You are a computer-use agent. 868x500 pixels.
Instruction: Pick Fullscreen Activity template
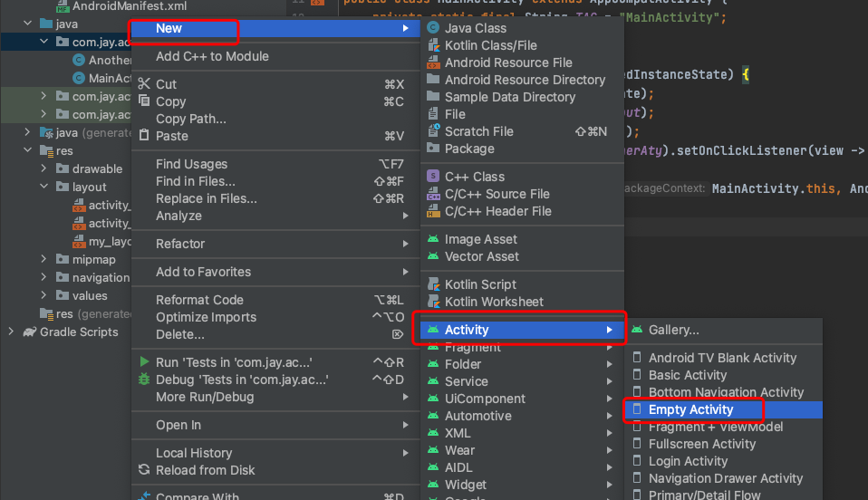[x=724, y=444]
